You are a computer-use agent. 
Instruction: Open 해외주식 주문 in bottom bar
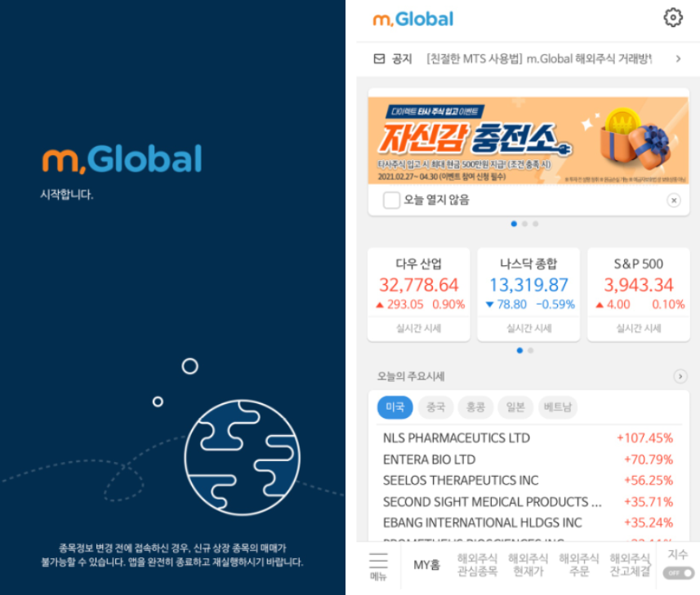[578, 565]
